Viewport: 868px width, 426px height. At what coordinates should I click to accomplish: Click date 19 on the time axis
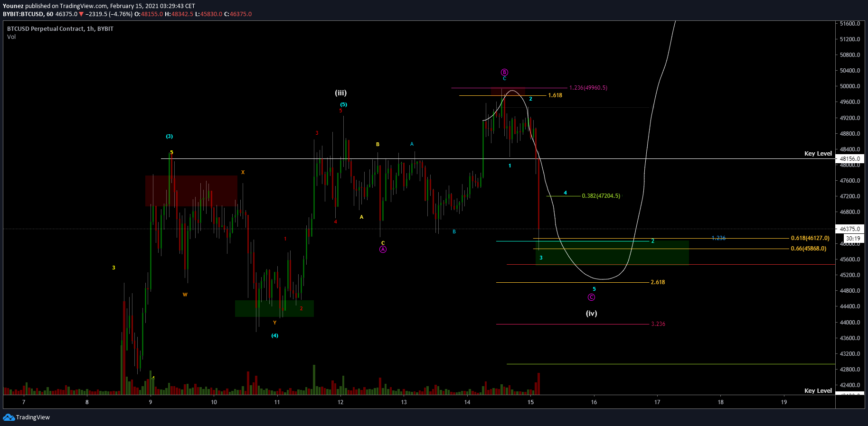tap(784, 402)
